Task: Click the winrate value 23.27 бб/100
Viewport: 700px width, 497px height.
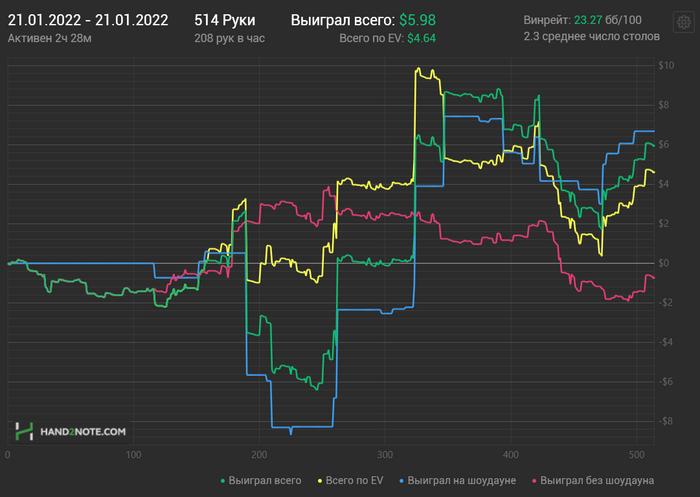Action: pyautogui.click(x=608, y=20)
